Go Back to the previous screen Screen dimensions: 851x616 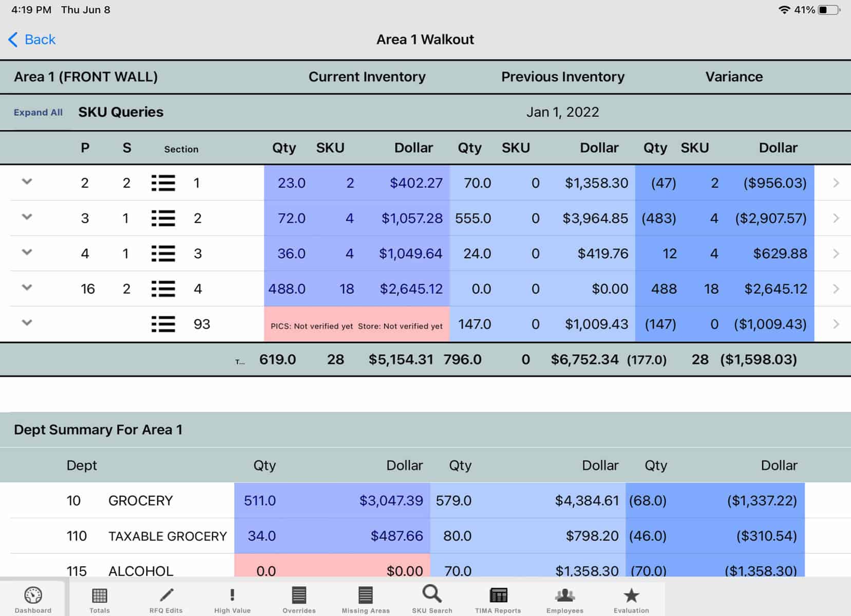31,40
